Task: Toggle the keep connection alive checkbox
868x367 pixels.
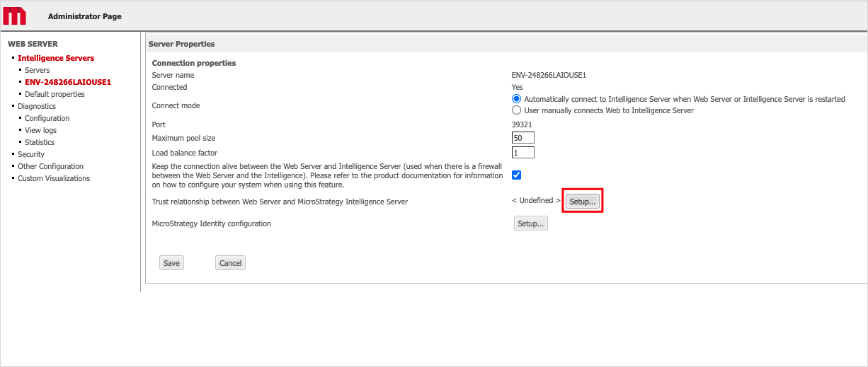Action: (x=517, y=175)
